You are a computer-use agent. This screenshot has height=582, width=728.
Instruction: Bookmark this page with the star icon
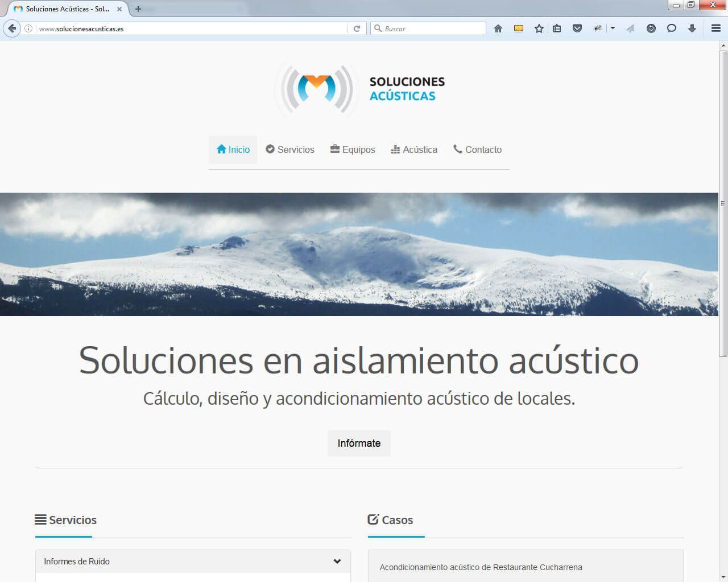coord(539,28)
